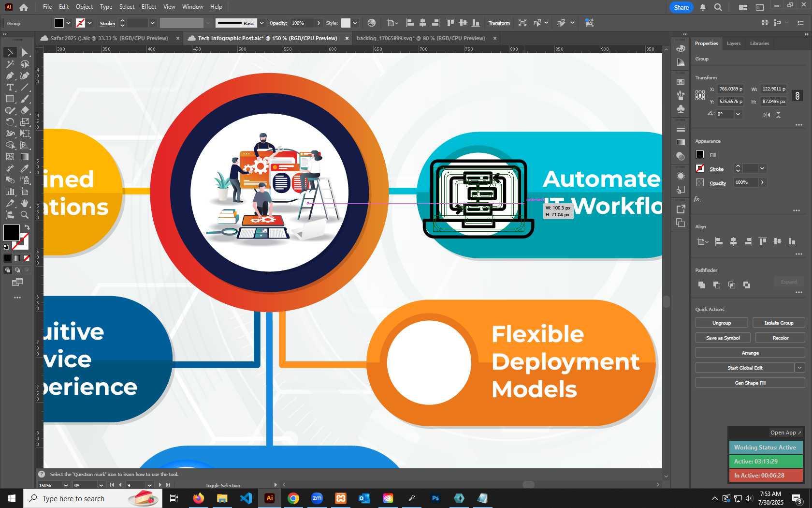Switch to the Layers panel tab

(x=733, y=44)
